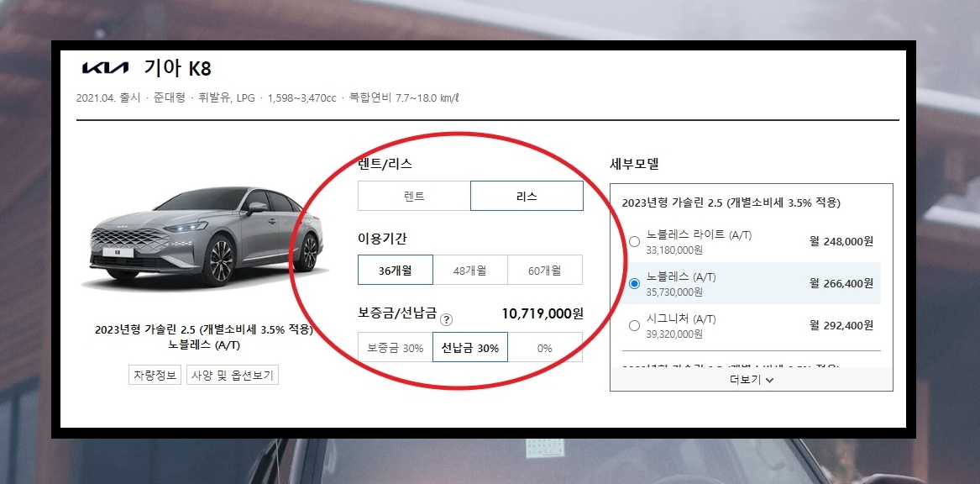Pick the 시그니처 (A/T) radio button

click(634, 325)
